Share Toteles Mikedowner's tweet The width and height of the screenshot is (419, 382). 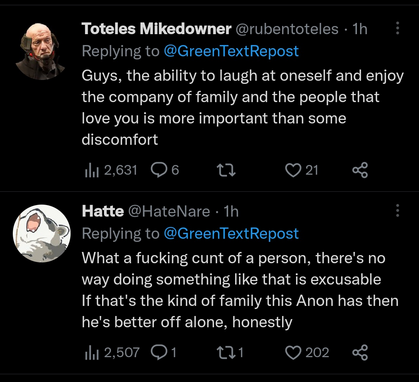(360, 170)
